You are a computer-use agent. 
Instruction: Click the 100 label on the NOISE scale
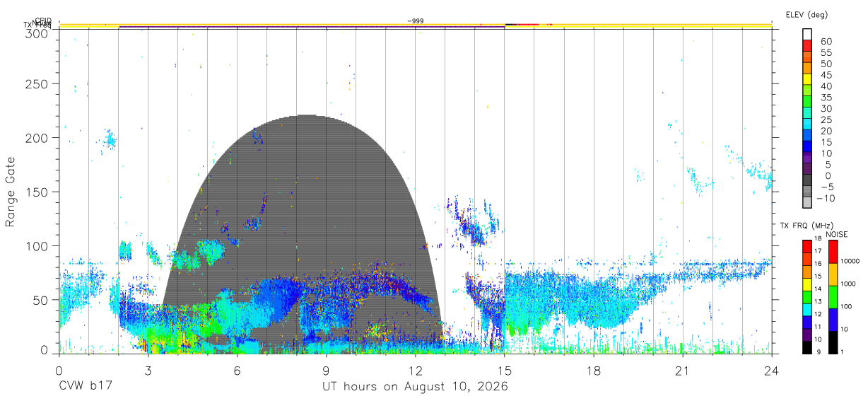846,306
